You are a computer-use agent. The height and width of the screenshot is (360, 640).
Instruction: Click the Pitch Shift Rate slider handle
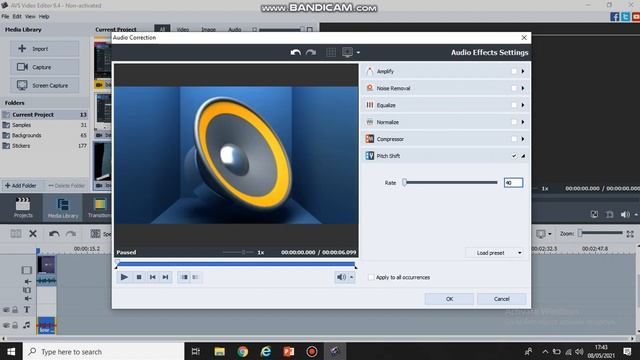coord(404,182)
